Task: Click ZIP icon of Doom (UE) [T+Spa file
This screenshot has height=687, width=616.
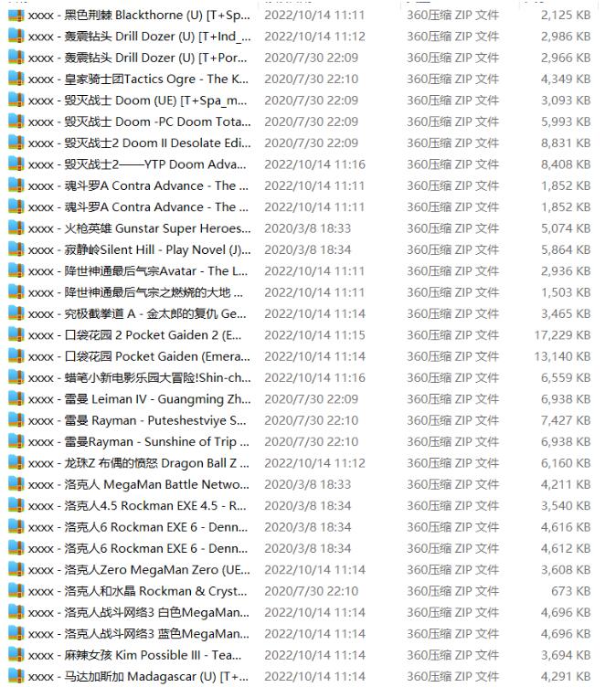Action: point(16,100)
